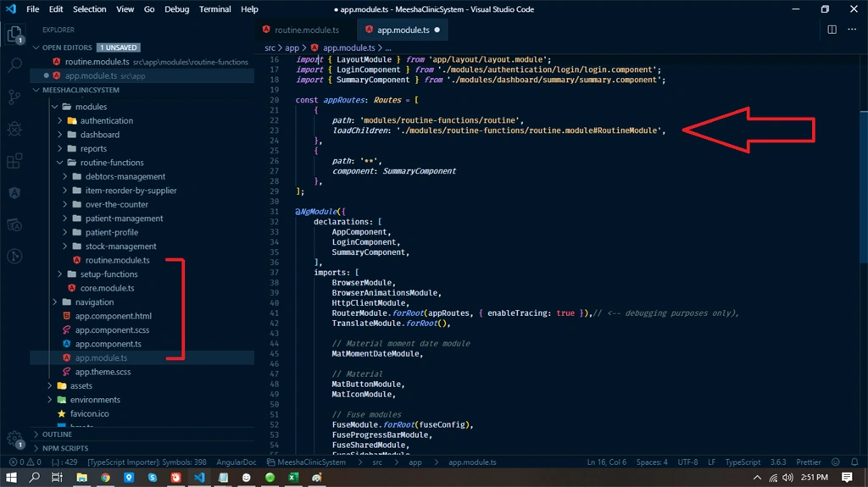Click the TypeScript language mode button
Screen dimensions: 868x487
pos(743,462)
